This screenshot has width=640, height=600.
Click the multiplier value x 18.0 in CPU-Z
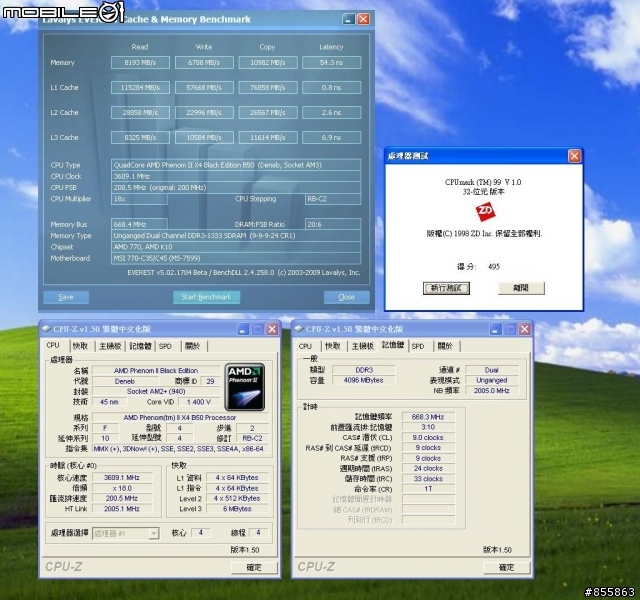pyautogui.click(x=122, y=488)
